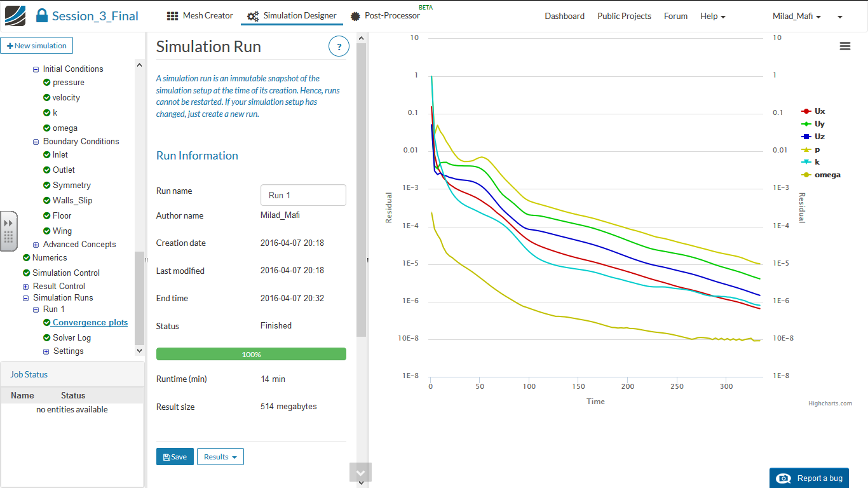Viewport: 868px width, 488px height.
Task: Open the Results dropdown button
Action: click(220, 457)
